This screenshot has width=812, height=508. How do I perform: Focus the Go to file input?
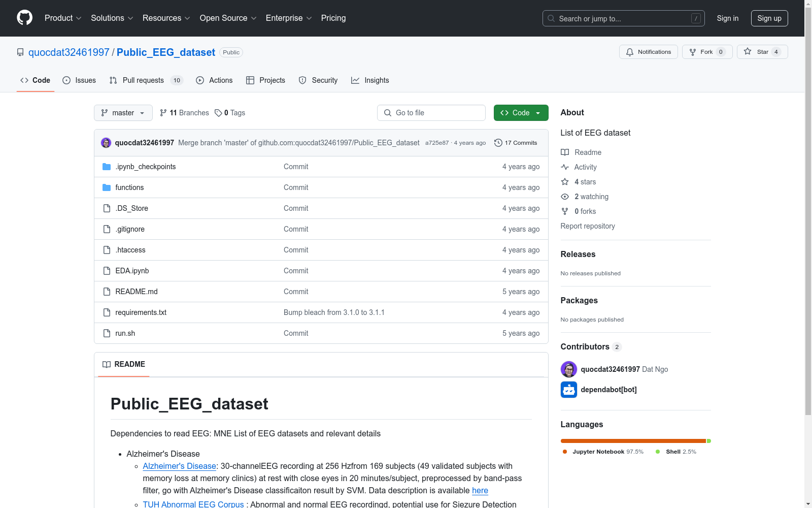pos(431,113)
